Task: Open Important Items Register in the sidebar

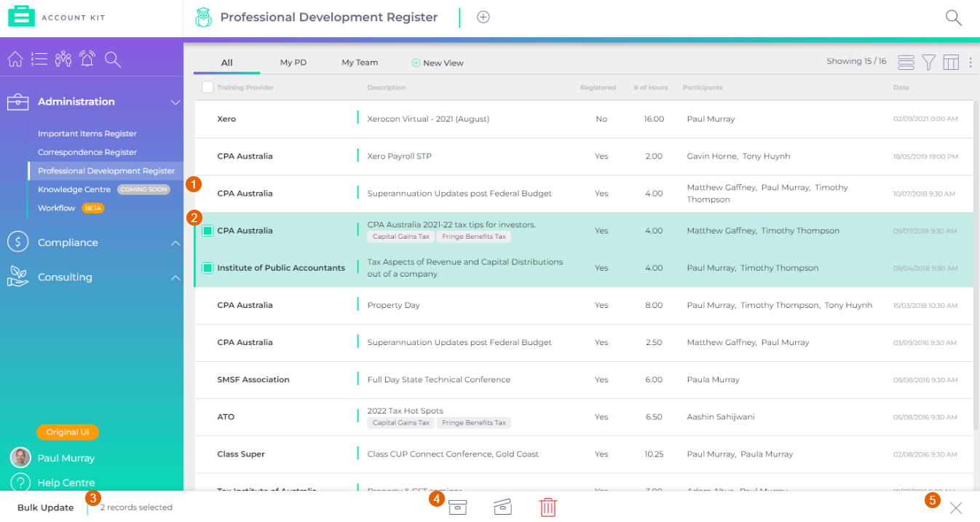Action: 87,133
